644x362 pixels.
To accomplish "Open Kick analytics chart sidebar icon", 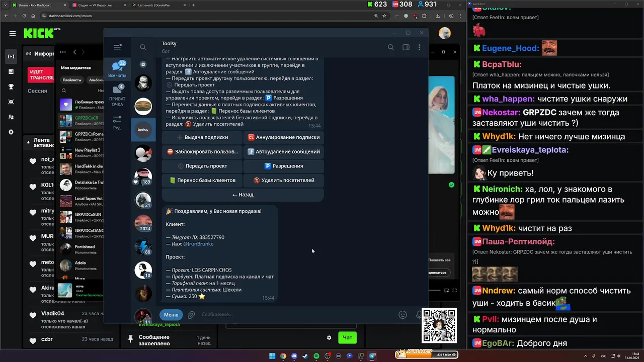I will (x=11, y=71).
